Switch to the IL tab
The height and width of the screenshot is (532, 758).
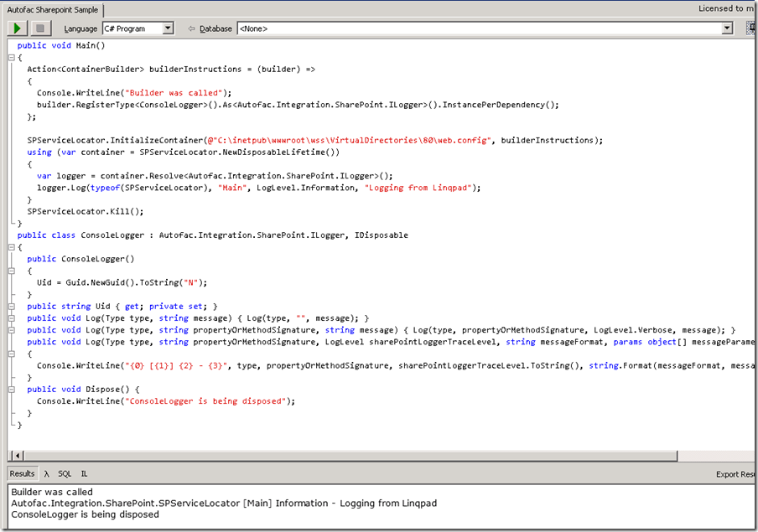coord(84,474)
